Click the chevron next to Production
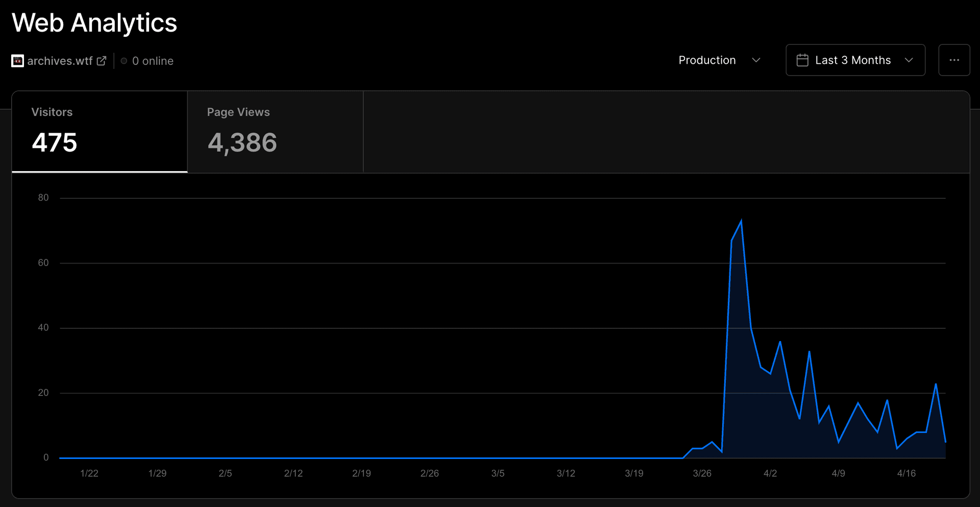Image resolution: width=980 pixels, height=507 pixels. [x=756, y=60]
